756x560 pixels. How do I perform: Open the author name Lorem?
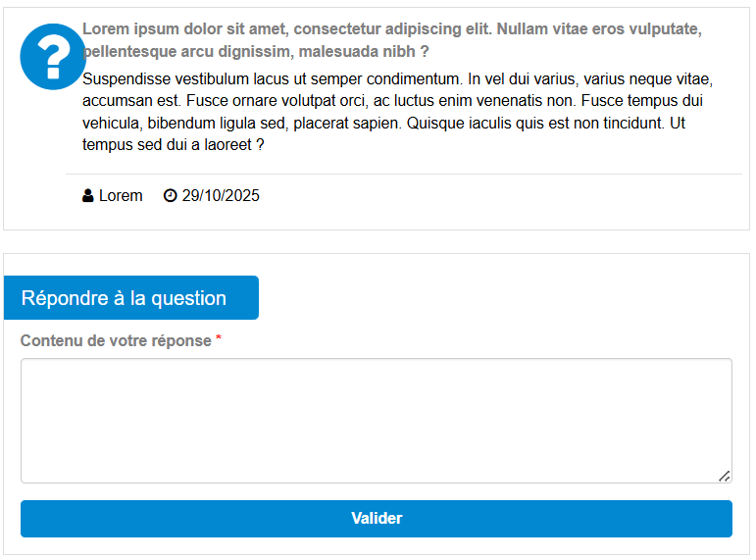point(121,196)
